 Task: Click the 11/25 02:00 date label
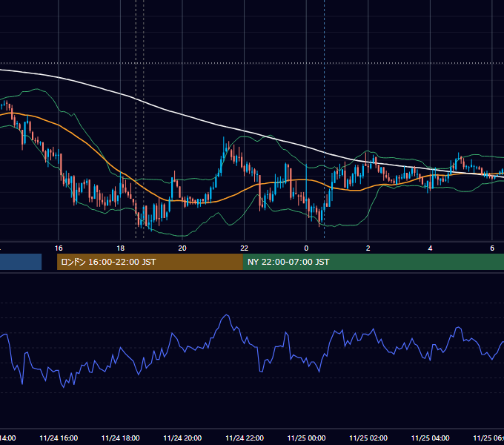[x=368, y=438]
